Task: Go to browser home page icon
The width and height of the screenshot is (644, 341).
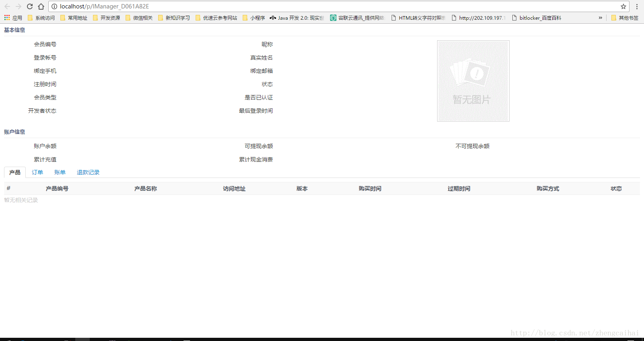Action: click(41, 6)
